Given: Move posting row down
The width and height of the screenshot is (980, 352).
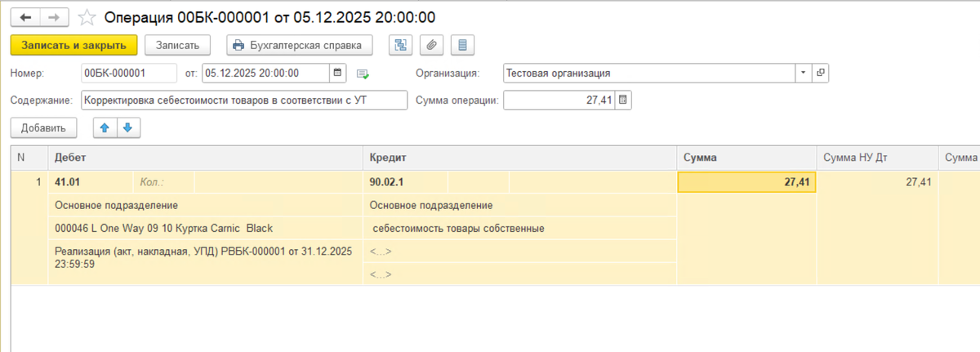Looking at the screenshot, I should point(129,127).
